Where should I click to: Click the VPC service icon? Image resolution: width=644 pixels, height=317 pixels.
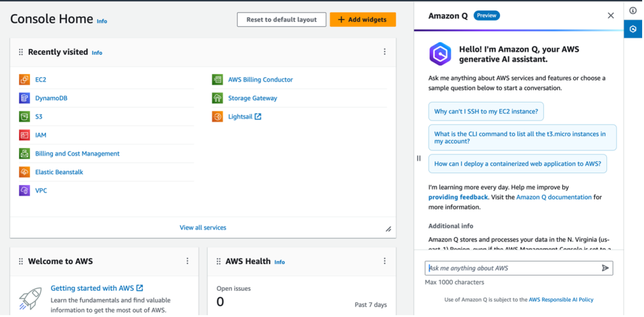click(x=24, y=190)
